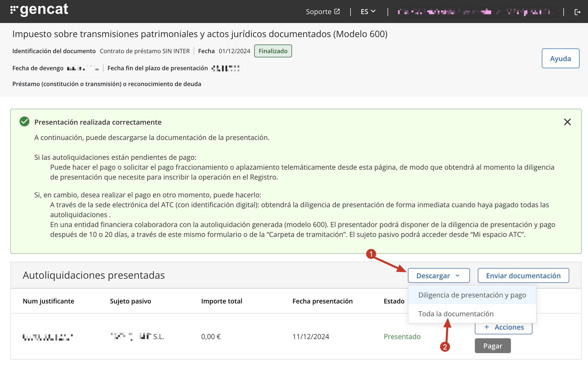The image size is (588, 365).
Task: Click the Presentado status text
Action: coord(402,337)
